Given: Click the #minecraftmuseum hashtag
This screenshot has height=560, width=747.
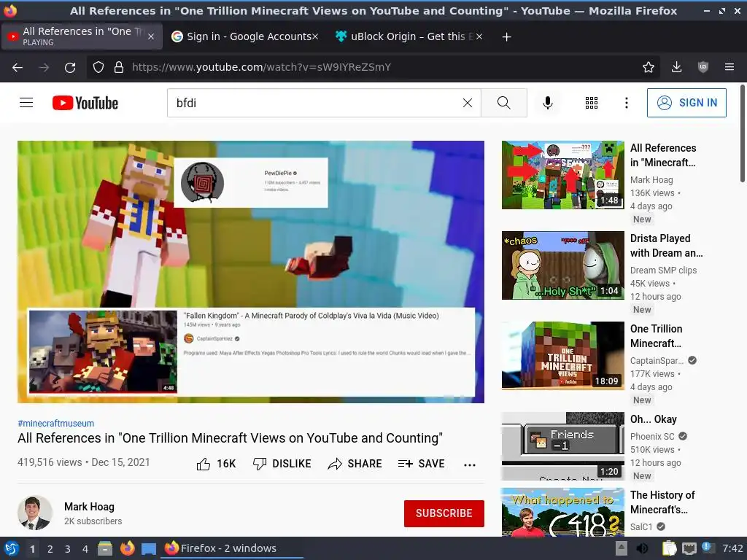Looking at the screenshot, I should 55,424.
